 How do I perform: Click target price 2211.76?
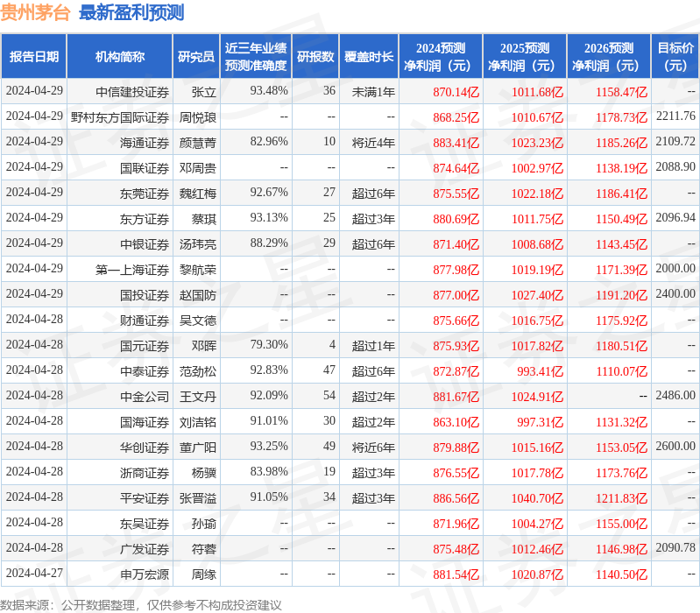(x=675, y=116)
